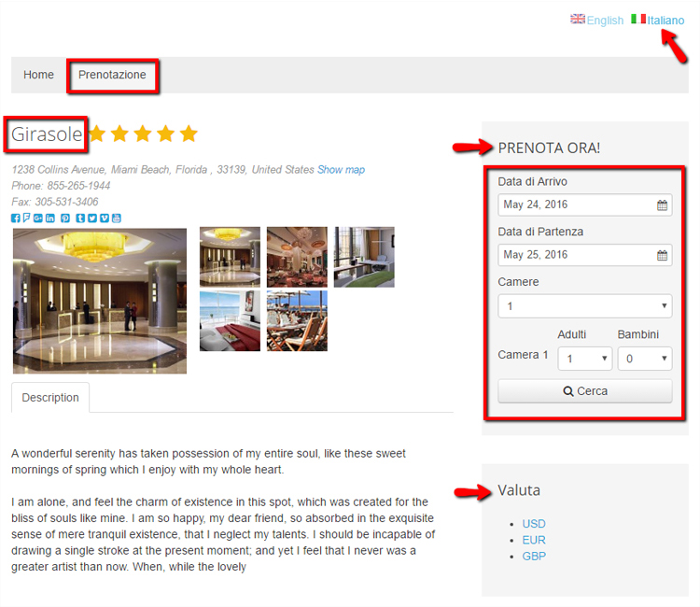
Task: Click the Data di Arrivo date field
Action: (x=585, y=205)
